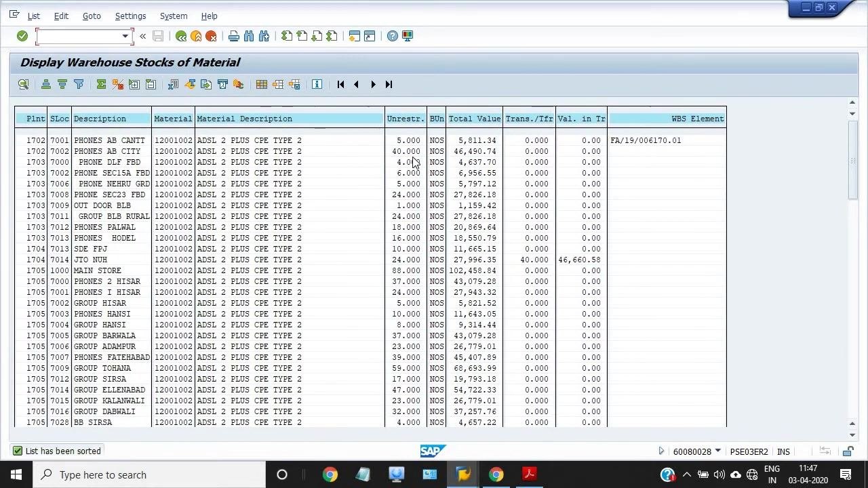The image size is (868, 488).
Task: Click the red Cancel icon
Action: coord(211,36)
